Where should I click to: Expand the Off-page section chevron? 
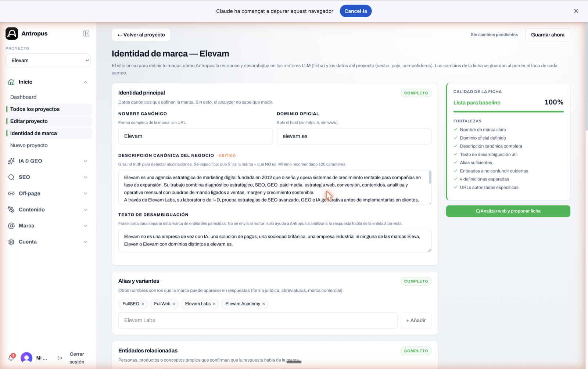(x=85, y=193)
